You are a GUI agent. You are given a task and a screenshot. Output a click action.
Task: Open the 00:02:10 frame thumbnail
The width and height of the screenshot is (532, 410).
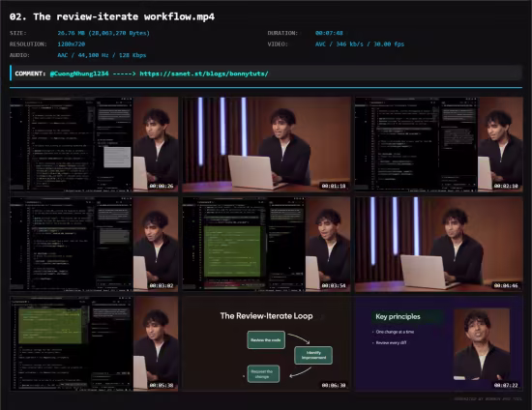point(439,144)
